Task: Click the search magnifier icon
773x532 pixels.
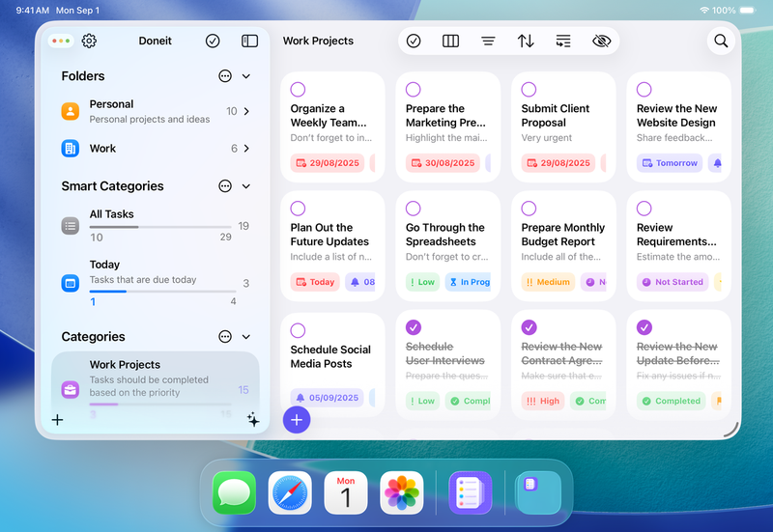Action: 720,41
